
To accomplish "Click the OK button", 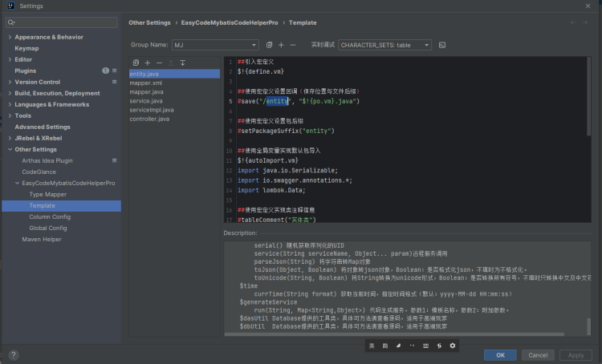I will coord(500,354).
